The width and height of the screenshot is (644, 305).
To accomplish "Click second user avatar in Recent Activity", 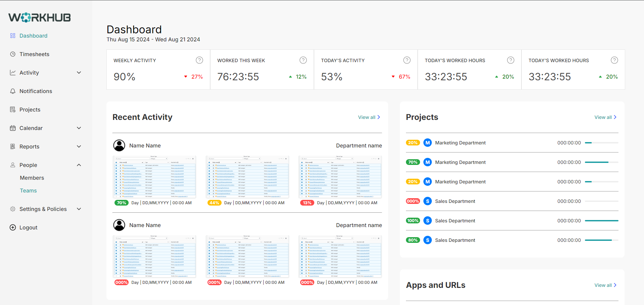I will tap(119, 225).
